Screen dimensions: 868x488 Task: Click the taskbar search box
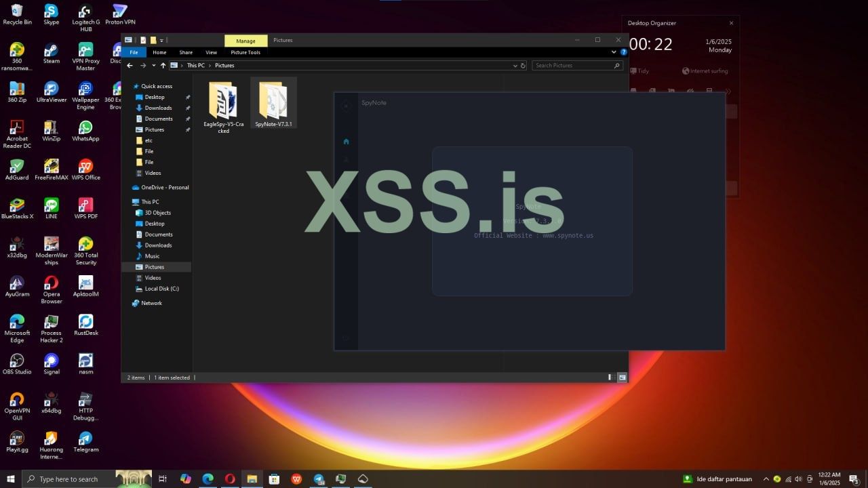[x=88, y=479]
